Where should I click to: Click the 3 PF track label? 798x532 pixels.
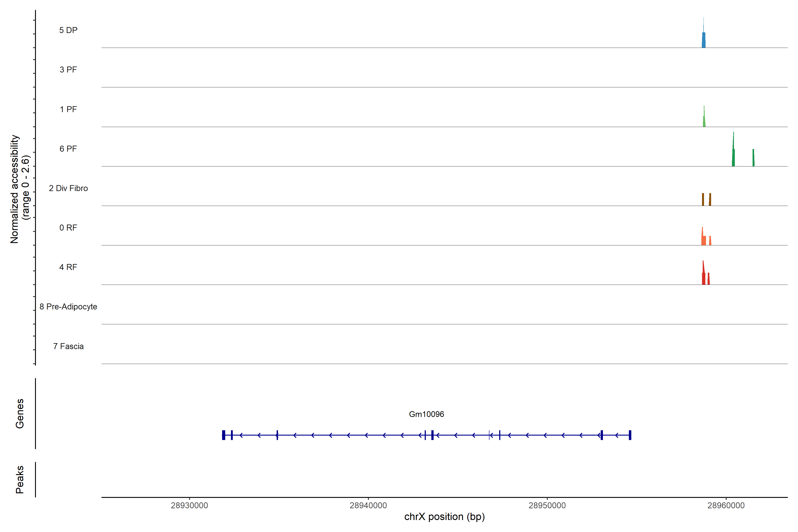68,70
